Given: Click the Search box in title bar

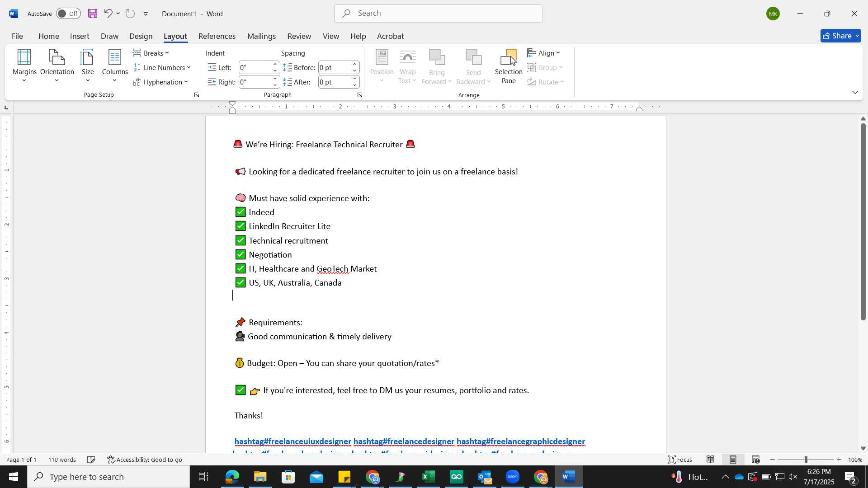Looking at the screenshot, I should [439, 14].
